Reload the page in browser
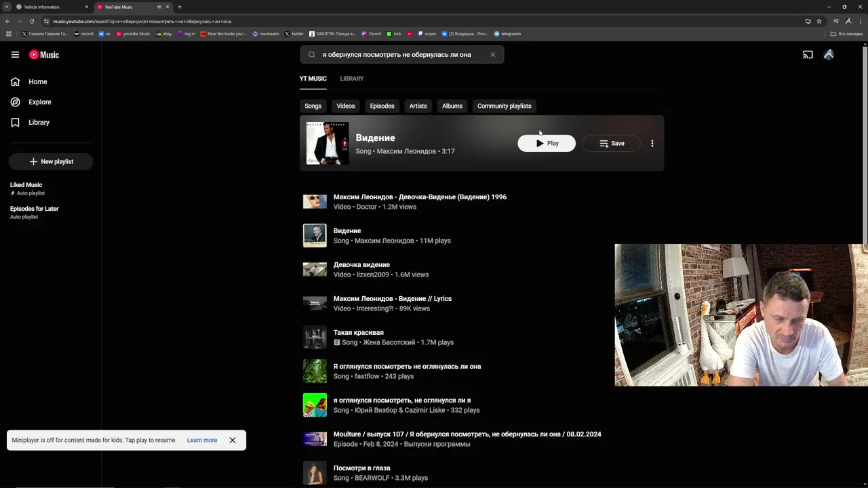 point(31,21)
